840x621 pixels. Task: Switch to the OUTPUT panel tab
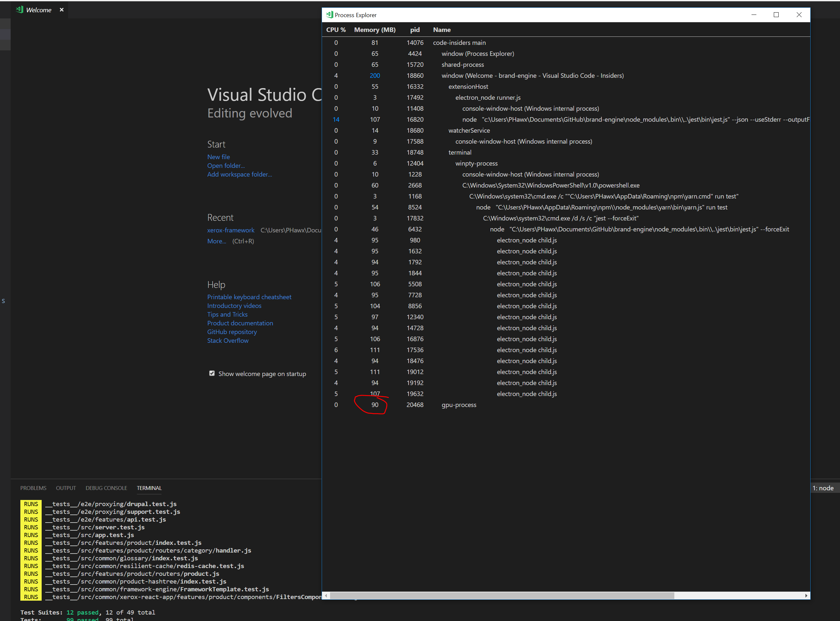tap(66, 488)
